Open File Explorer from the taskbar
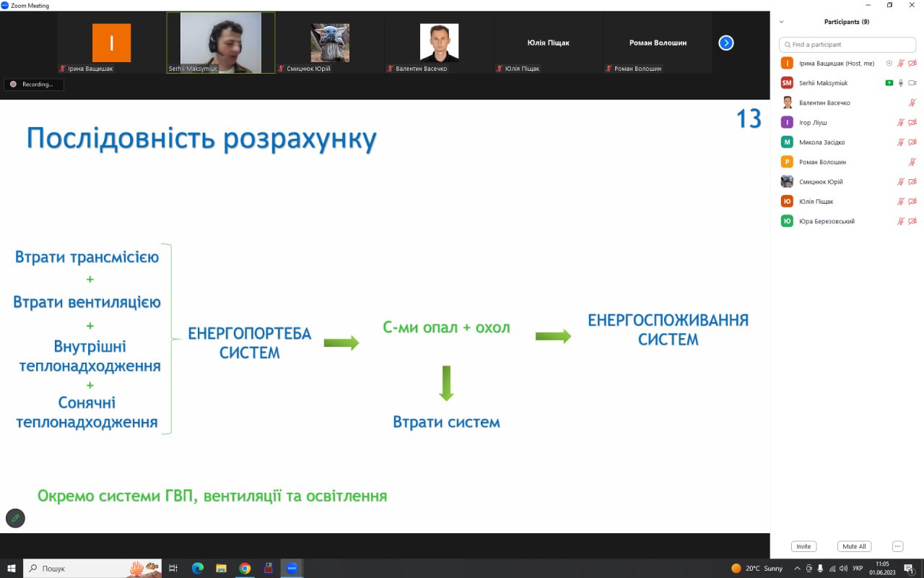The height and width of the screenshot is (578, 924). pyautogui.click(x=222, y=569)
